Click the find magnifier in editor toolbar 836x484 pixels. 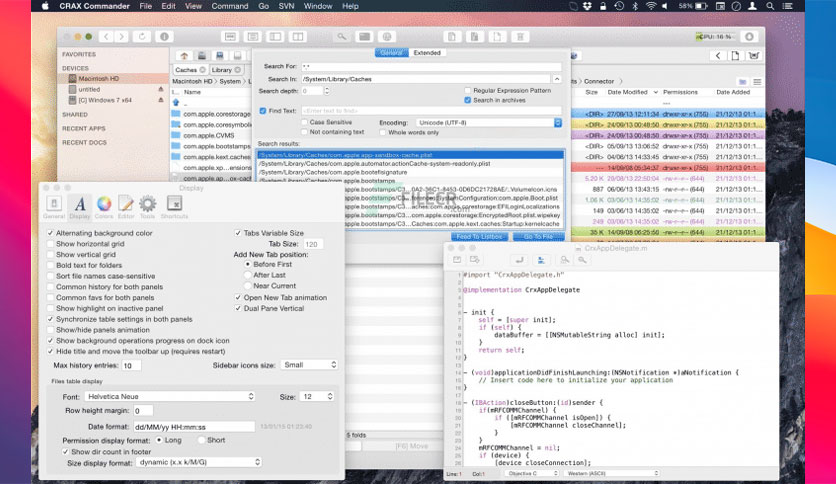click(x=582, y=260)
